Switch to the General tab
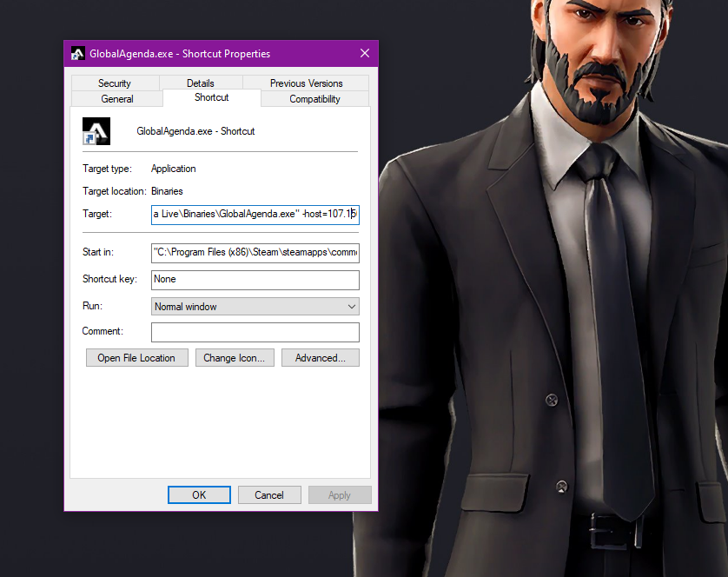 tap(117, 99)
